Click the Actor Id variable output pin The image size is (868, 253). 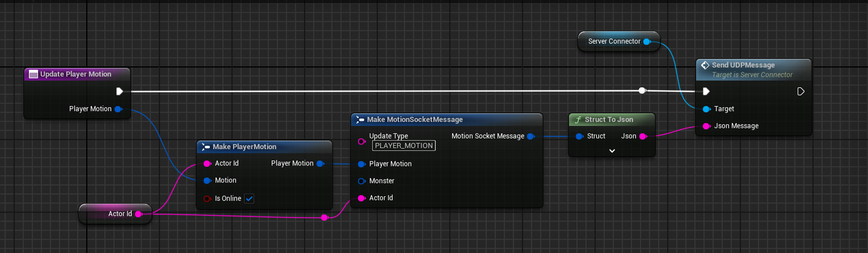point(139,214)
